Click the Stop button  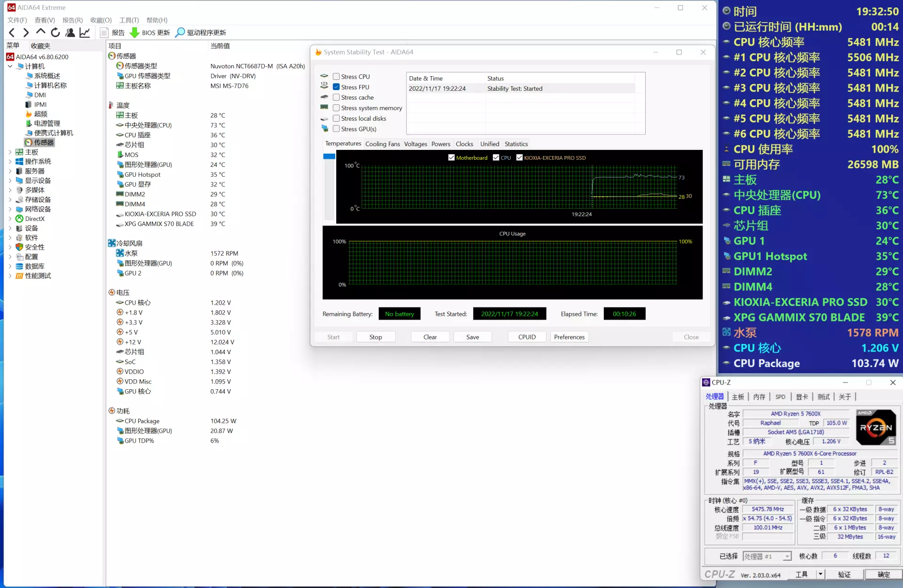click(375, 337)
